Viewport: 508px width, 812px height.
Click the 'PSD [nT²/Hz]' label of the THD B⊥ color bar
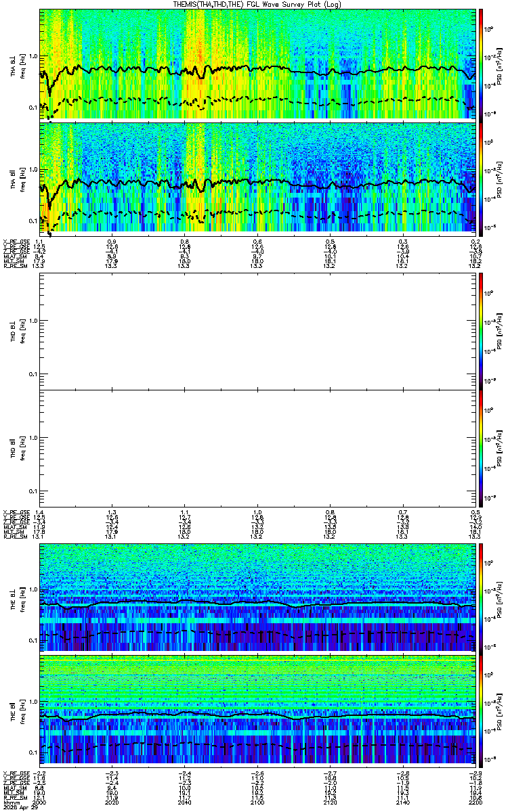pyautogui.click(x=500, y=331)
